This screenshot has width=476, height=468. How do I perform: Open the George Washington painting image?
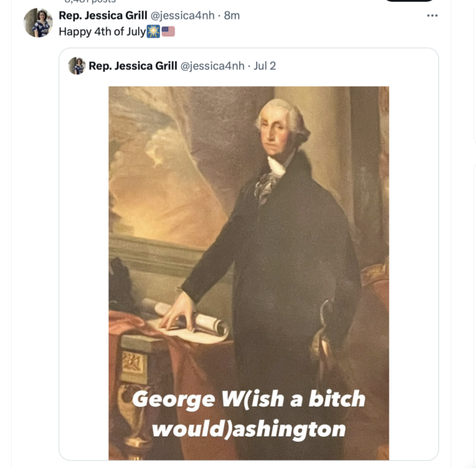click(x=249, y=273)
